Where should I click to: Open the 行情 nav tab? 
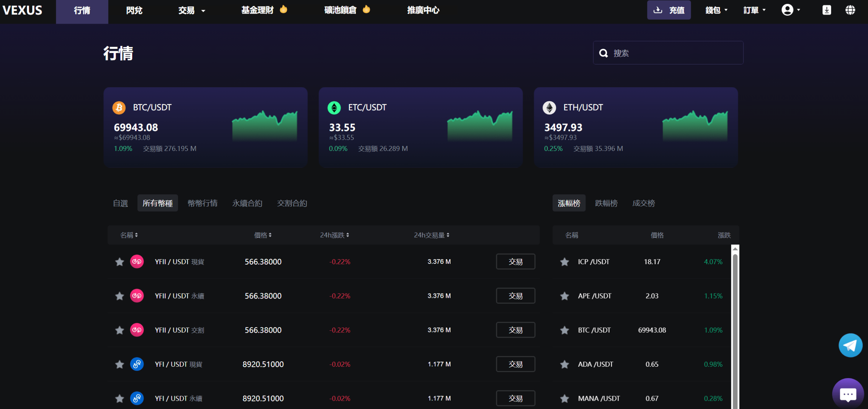pyautogui.click(x=82, y=12)
